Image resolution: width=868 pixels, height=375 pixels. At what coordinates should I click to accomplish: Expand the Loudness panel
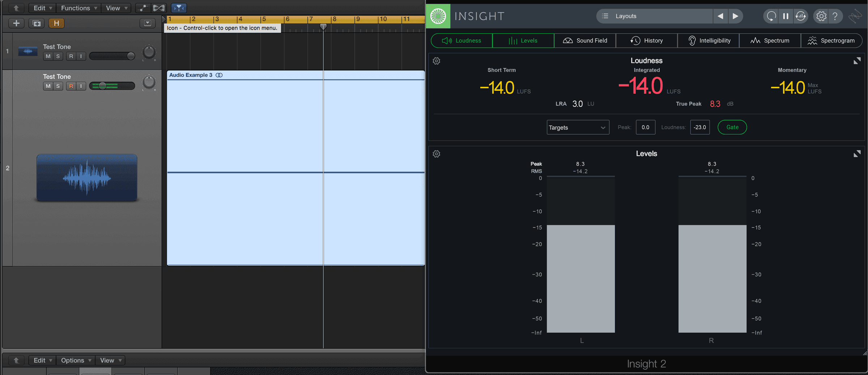[x=857, y=61]
